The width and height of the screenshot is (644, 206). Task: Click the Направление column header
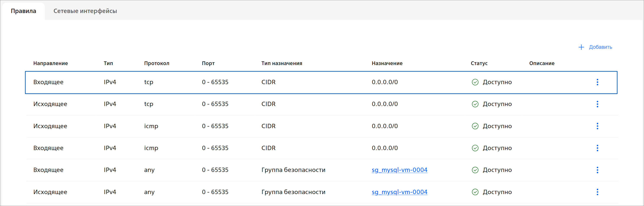[x=50, y=63]
